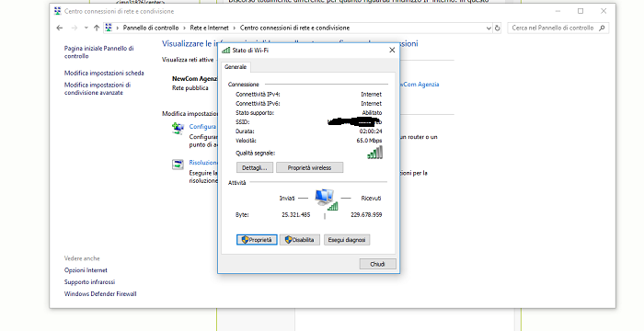Click the search magnifier icon
Image resolution: width=644 pixels, height=331 pixels.
602,28
